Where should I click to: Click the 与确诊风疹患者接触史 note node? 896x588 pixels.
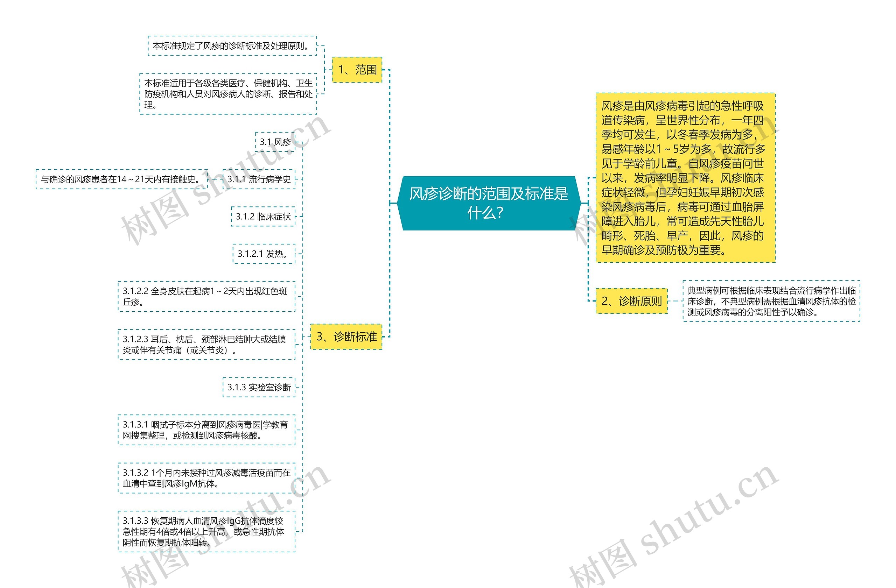[120, 180]
